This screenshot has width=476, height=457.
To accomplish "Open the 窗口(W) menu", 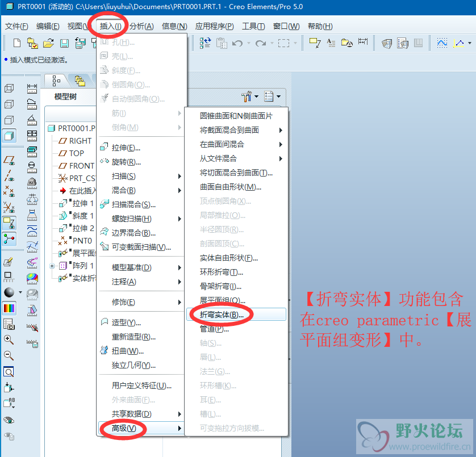I will tap(286, 27).
